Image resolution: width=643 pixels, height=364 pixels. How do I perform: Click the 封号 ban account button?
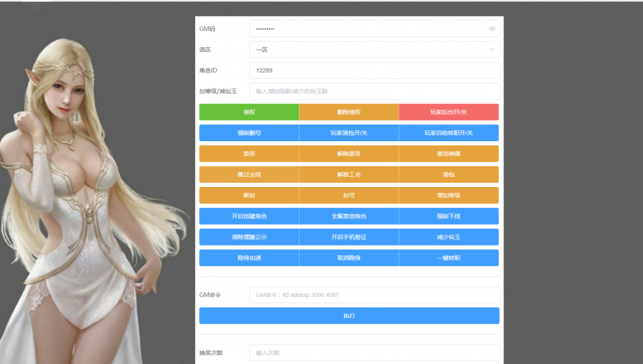click(x=349, y=195)
